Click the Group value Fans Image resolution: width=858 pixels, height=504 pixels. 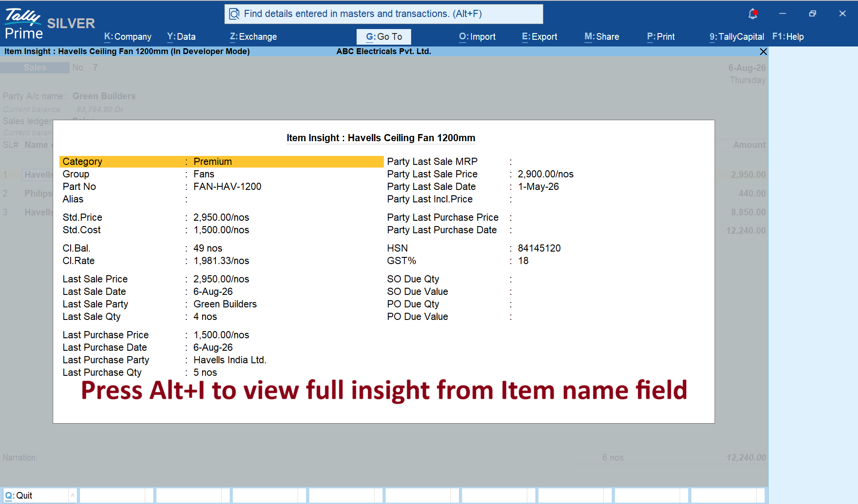tap(204, 174)
